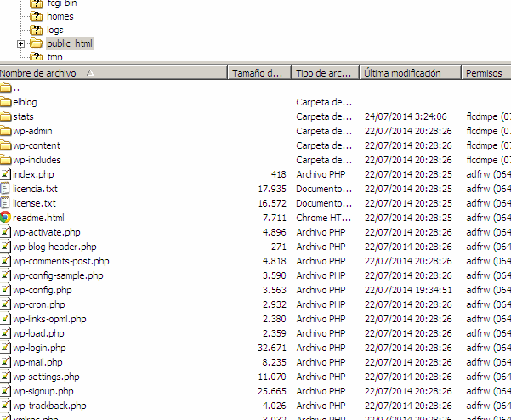Expand the public_html tree node
The width and height of the screenshot is (511, 420).
21,43
